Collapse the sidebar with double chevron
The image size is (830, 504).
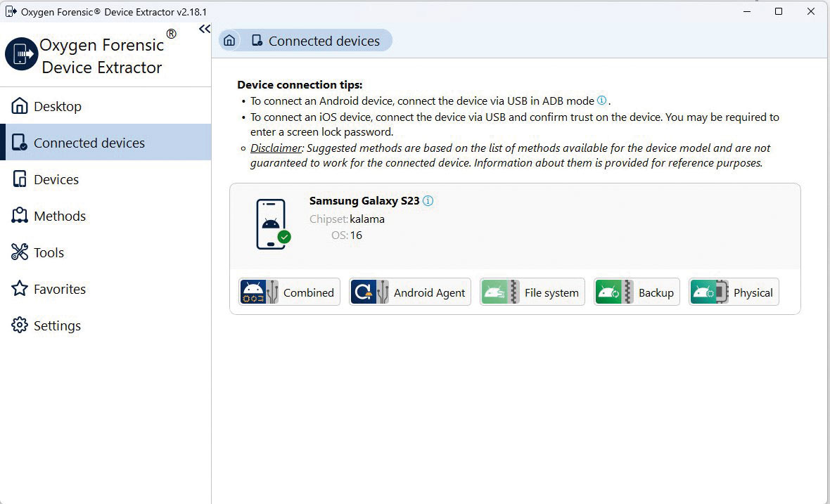pyautogui.click(x=204, y=29)
